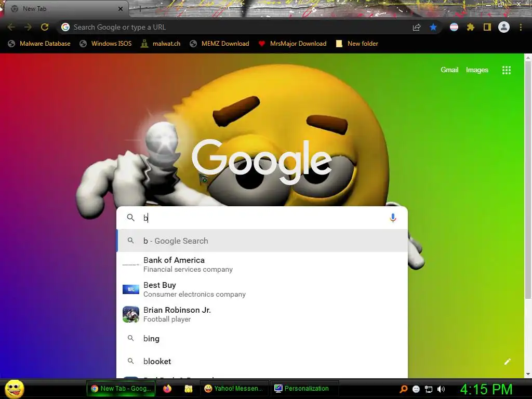This screenshot has height=399, width=532.
Task: Open the MrsMajor Download bookmark
Action: [292, 44]
